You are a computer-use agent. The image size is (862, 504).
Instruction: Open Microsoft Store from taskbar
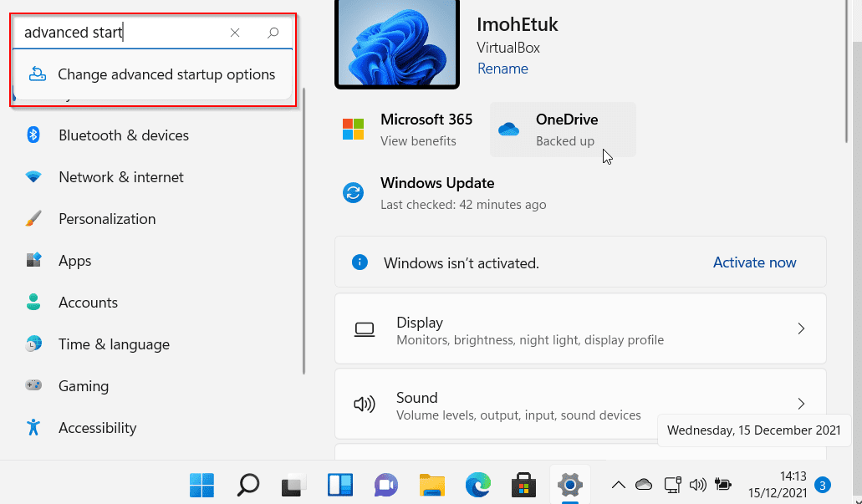click(524, 485)
